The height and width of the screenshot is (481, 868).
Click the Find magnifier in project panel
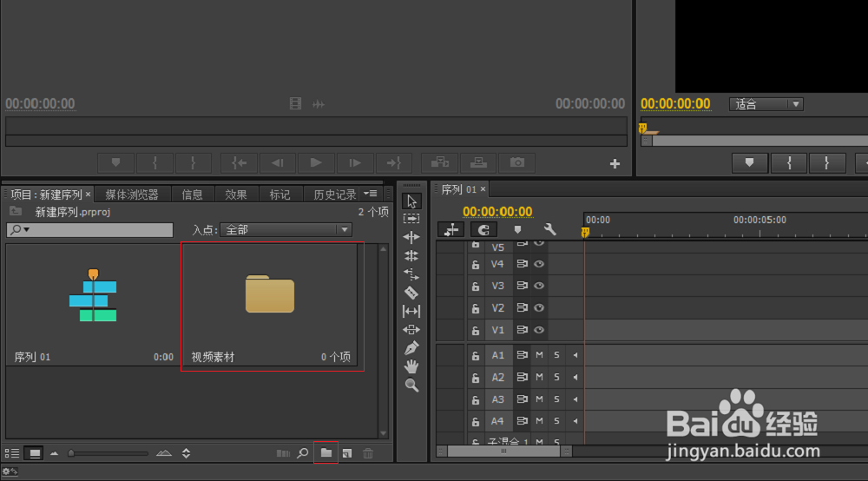point(303,453)
